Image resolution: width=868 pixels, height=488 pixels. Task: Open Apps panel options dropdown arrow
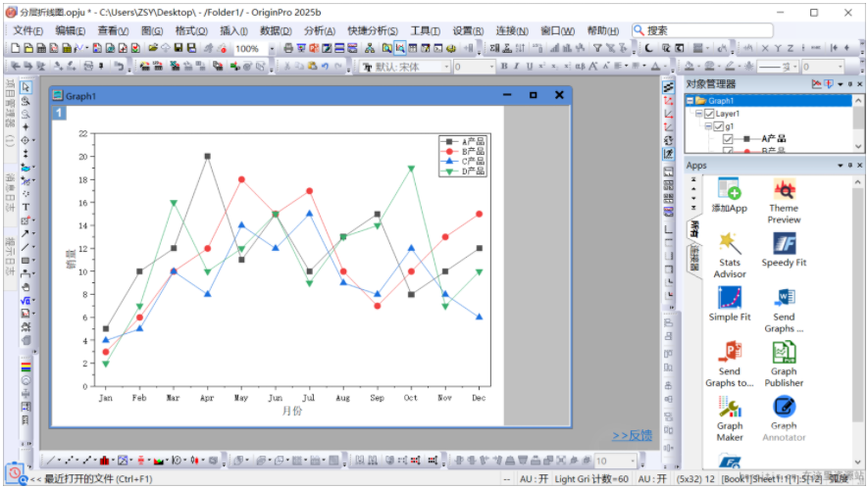[x=841, y=165]
